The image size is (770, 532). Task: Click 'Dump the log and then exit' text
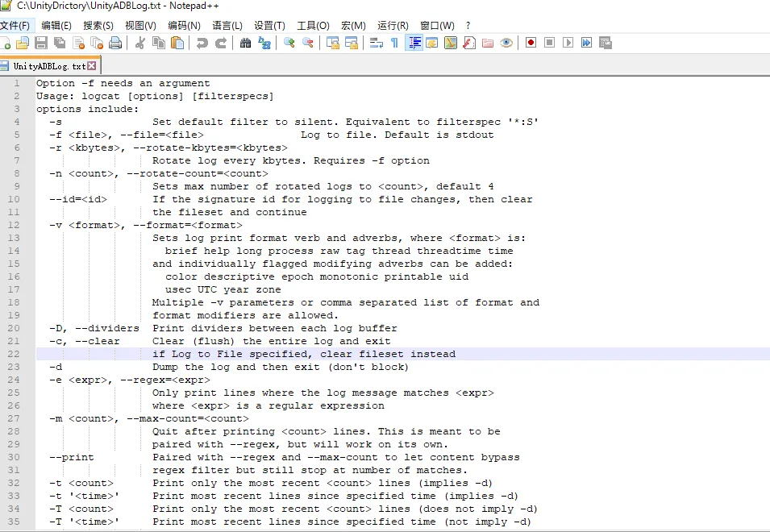[x=235, y=367]
